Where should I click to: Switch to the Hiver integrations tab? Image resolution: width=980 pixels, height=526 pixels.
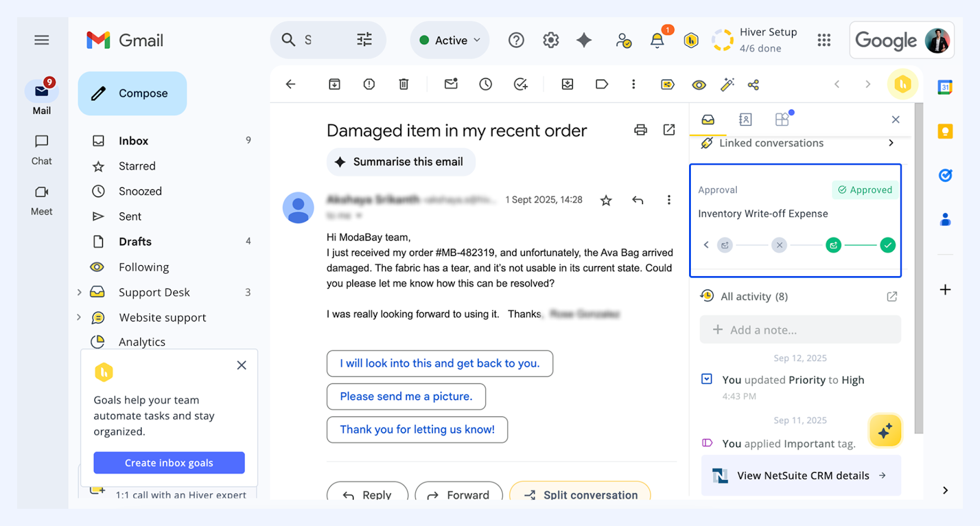(783, 119)
